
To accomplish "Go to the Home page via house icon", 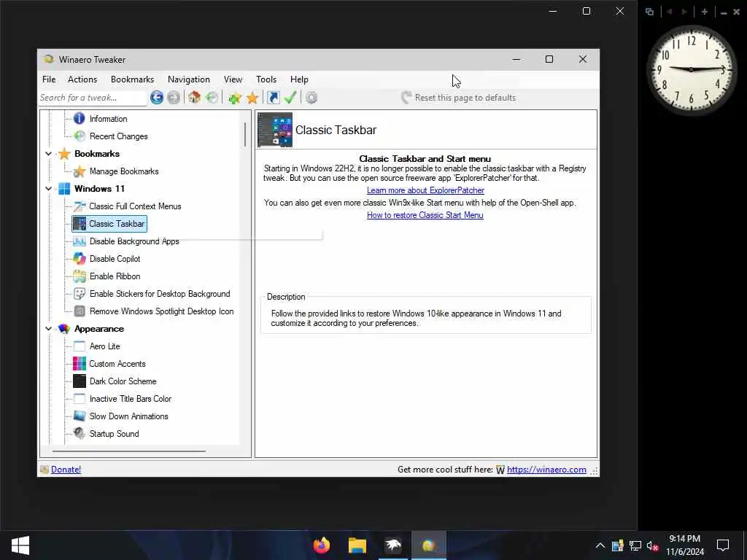I will [194, 98].
